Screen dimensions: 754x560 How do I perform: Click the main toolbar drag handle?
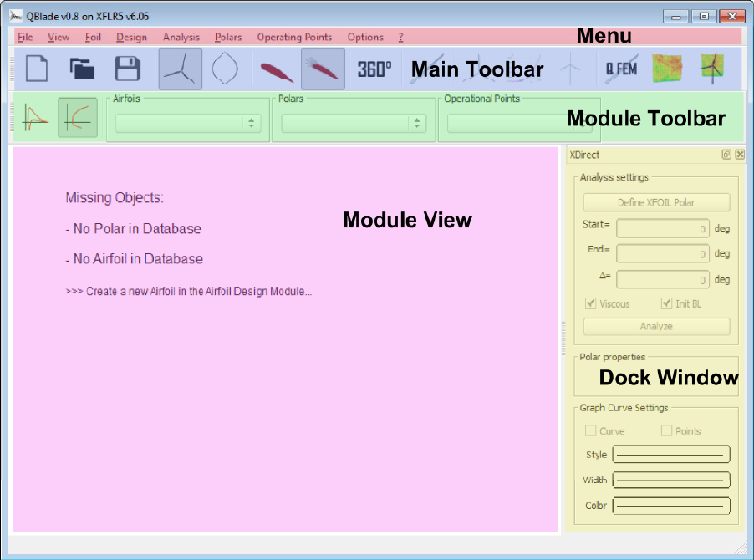[x=12, y=69]
